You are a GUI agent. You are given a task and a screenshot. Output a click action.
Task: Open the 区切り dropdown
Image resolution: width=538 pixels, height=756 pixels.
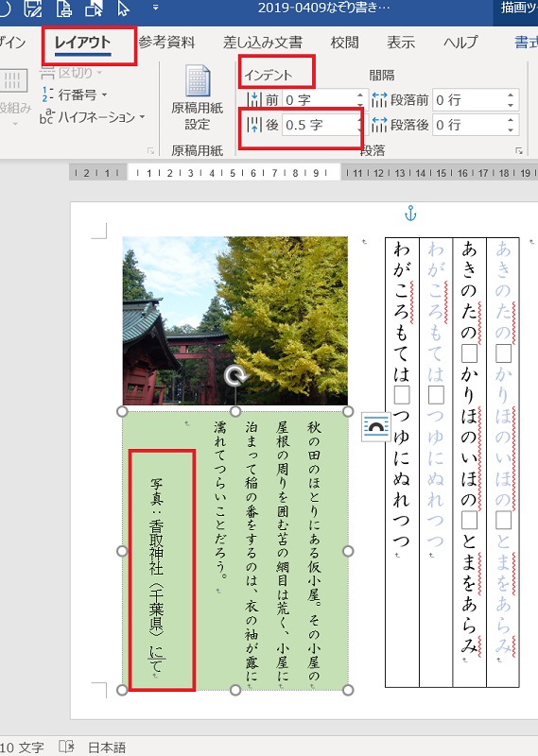tap(72, 74)
